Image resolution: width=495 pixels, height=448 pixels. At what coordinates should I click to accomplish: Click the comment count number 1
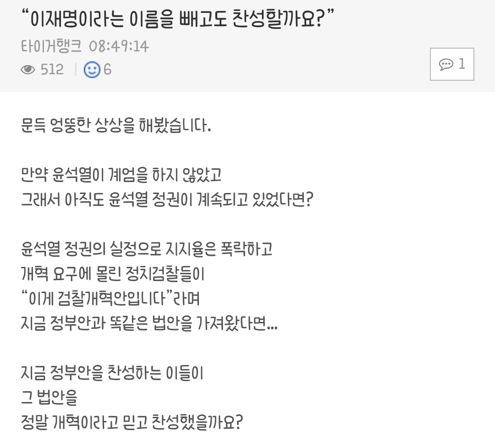462,64
